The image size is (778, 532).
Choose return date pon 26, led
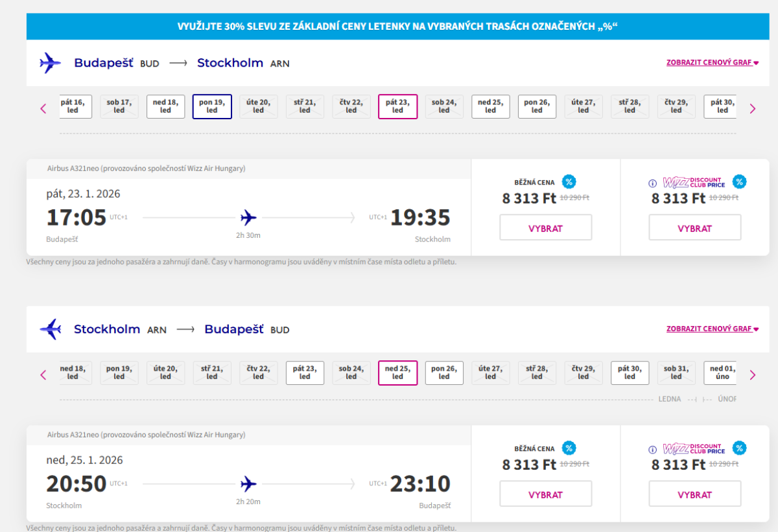click(444, 373)
